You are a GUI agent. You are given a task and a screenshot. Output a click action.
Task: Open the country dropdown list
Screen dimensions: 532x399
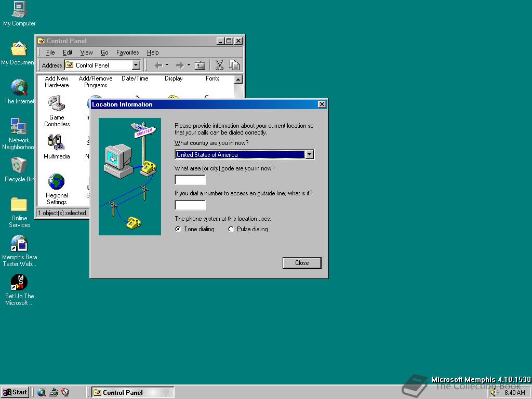pos(309,155)
